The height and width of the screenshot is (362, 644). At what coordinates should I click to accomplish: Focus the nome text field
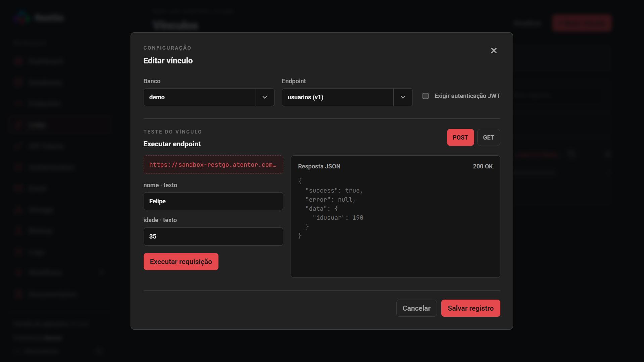tap(213, 201)
